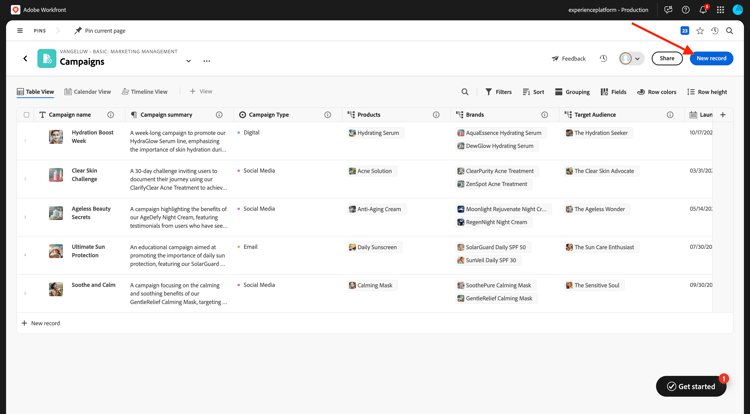
Task: Open recent items clock icon in header
Action: 715,31
